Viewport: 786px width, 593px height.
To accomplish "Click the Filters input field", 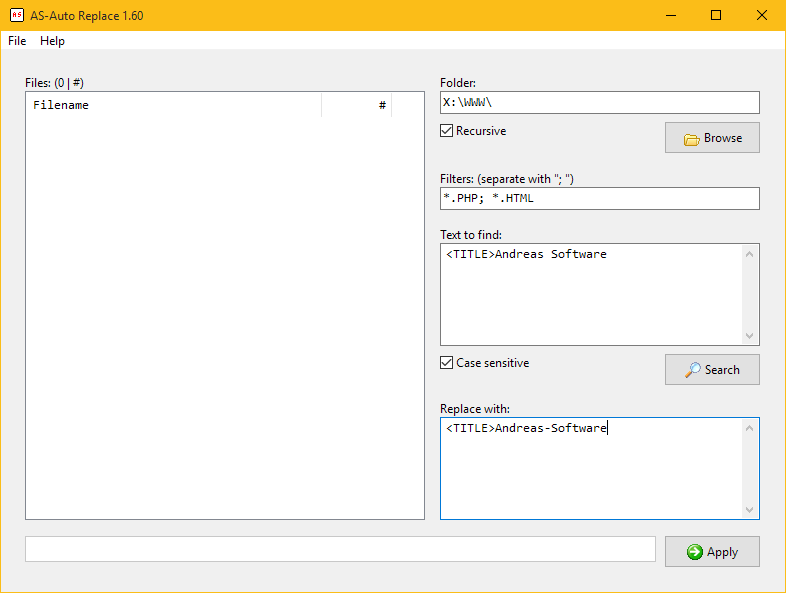I will tap(600, 199).
